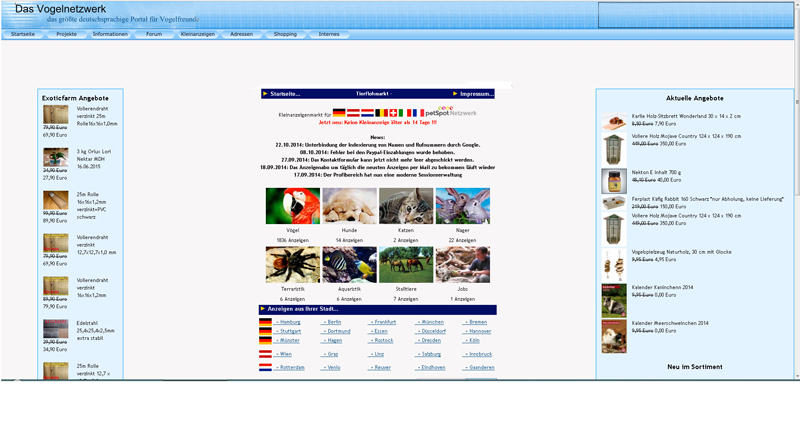The image size is (800, 439).
Task: Click the French flag icon
Action: (415, 113)
